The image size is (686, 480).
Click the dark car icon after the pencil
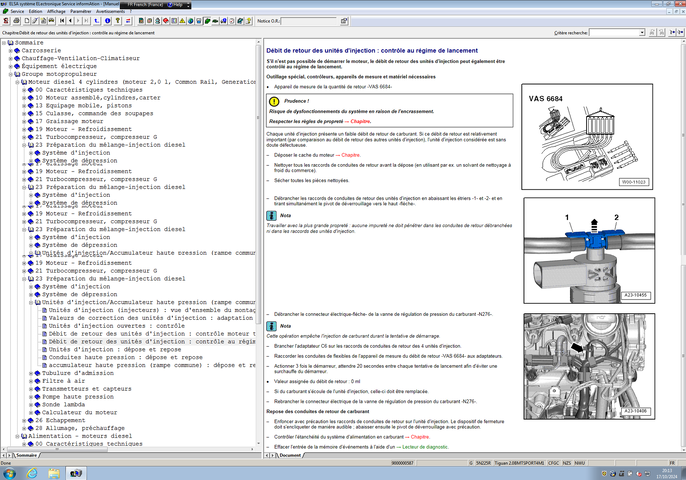[x=52, y=21]
